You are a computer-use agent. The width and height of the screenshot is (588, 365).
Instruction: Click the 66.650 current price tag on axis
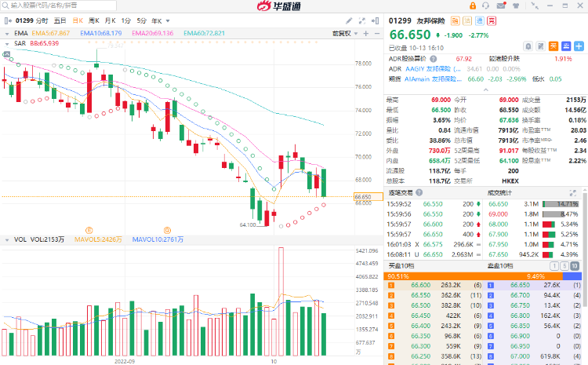tap(368, 197)
